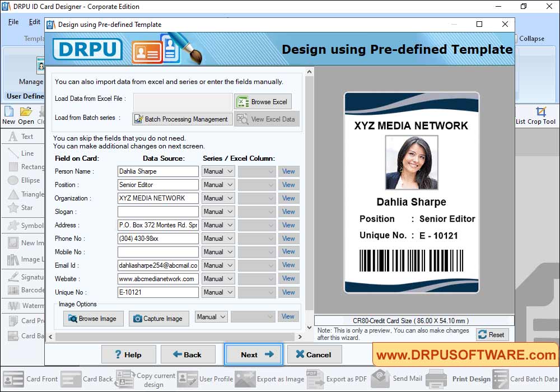Viewport: 560px width, 392px height.
Task: Reset the card preview
Action: pyautogui.click(x=492, y=334)
